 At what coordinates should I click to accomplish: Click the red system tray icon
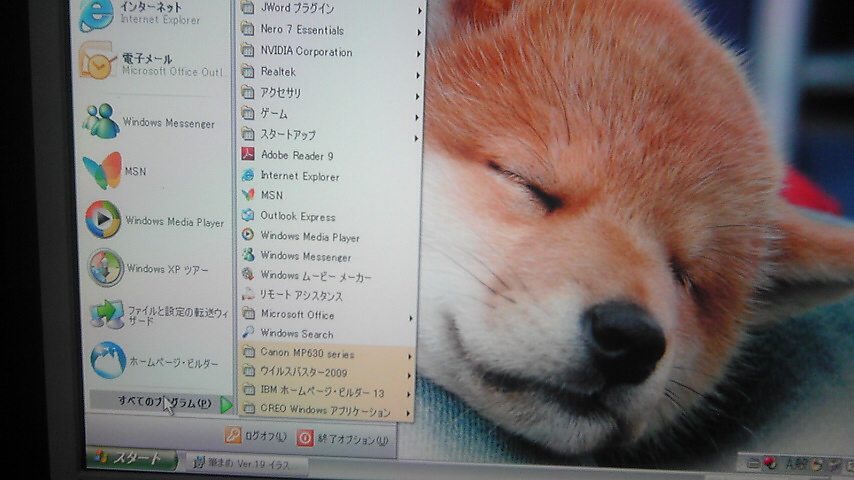point(770,463)
